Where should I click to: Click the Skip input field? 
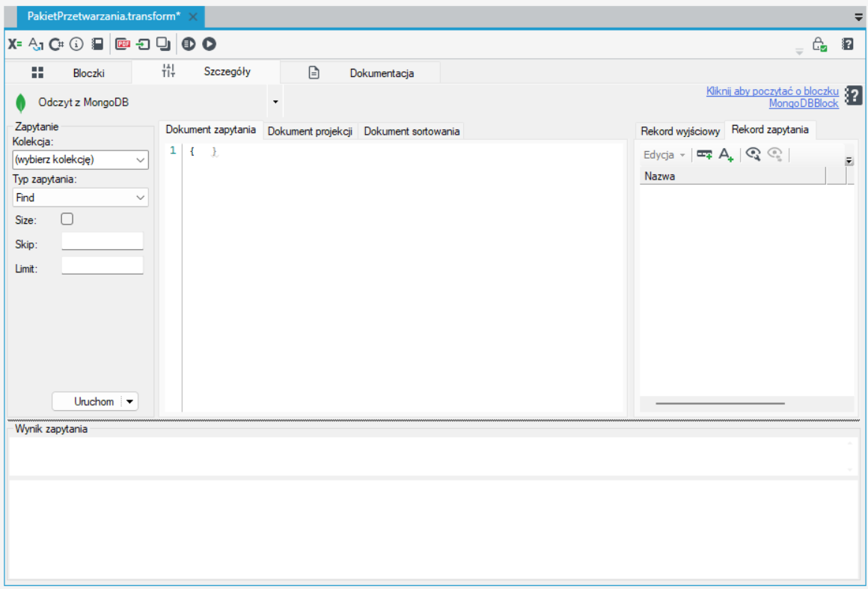click(103, 241)
